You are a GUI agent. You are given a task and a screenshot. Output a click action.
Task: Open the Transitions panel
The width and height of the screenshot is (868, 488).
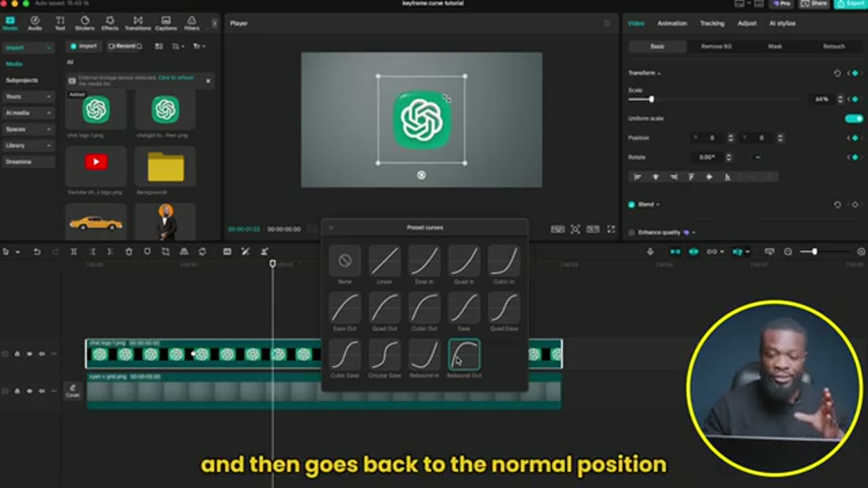pyautogui.click(x=138, y=23)
